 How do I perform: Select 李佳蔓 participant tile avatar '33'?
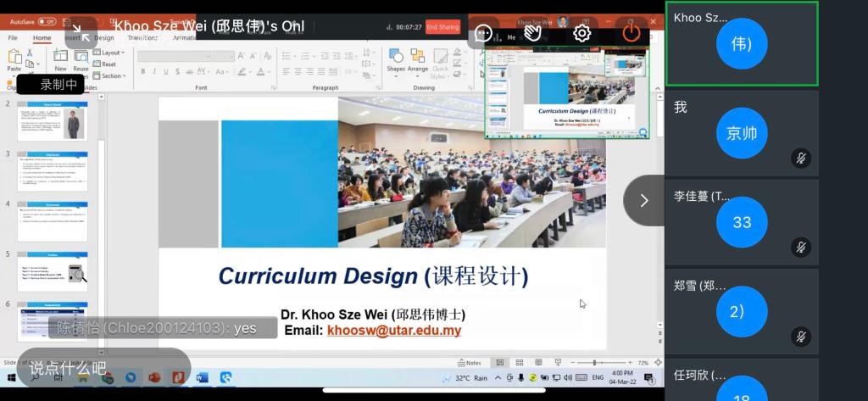point(742,222)
